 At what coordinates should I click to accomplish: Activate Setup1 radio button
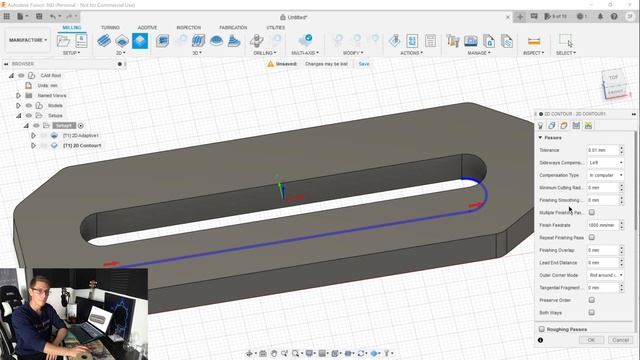click(x=81, y=126)
